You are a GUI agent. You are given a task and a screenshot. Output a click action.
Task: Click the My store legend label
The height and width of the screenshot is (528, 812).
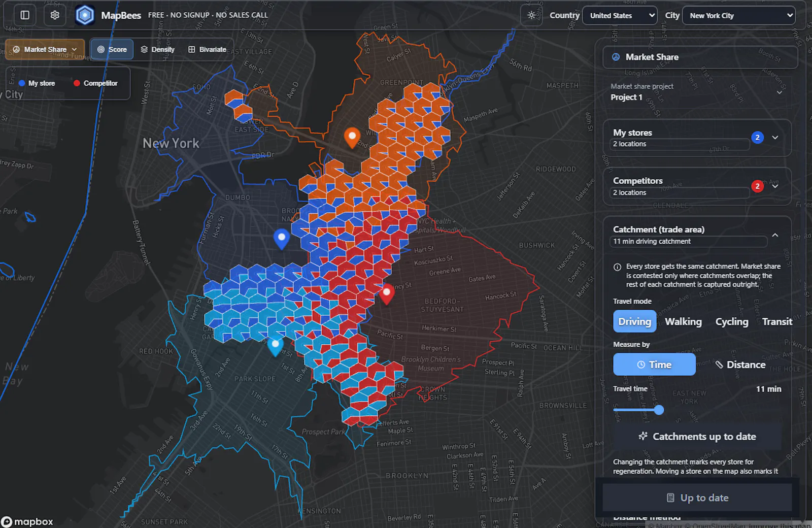pos(42,83)
